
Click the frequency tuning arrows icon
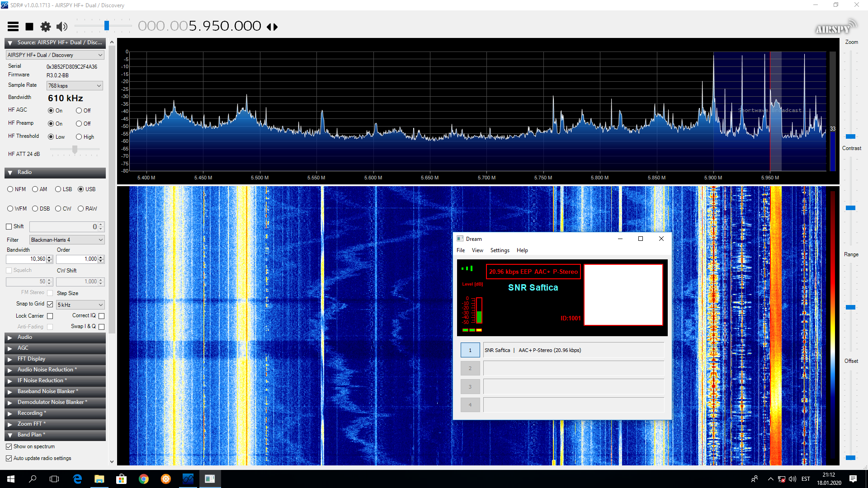[272, 27]
